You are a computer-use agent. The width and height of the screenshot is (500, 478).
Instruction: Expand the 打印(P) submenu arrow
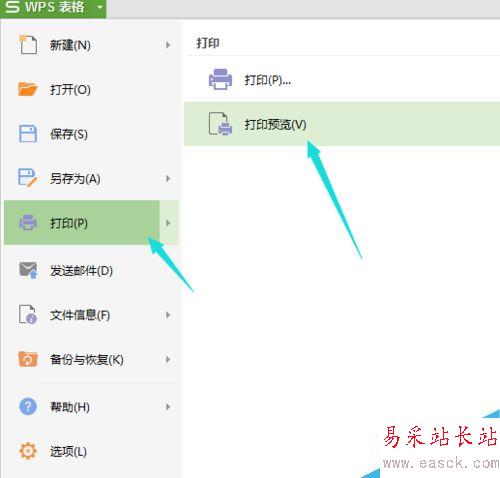(168, 223)
